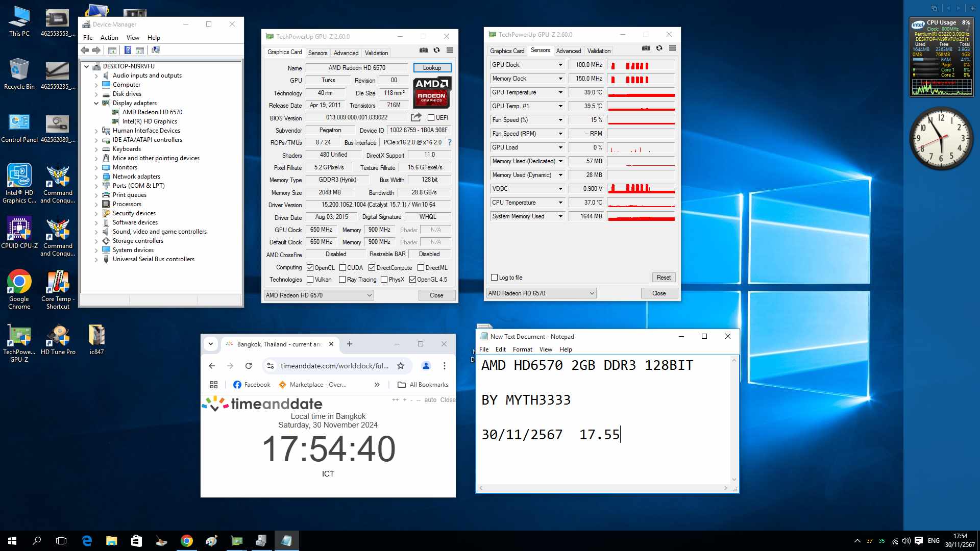Open HD Tune Pro desktop icon
This screenshot has height=551, width=980.
58,340
